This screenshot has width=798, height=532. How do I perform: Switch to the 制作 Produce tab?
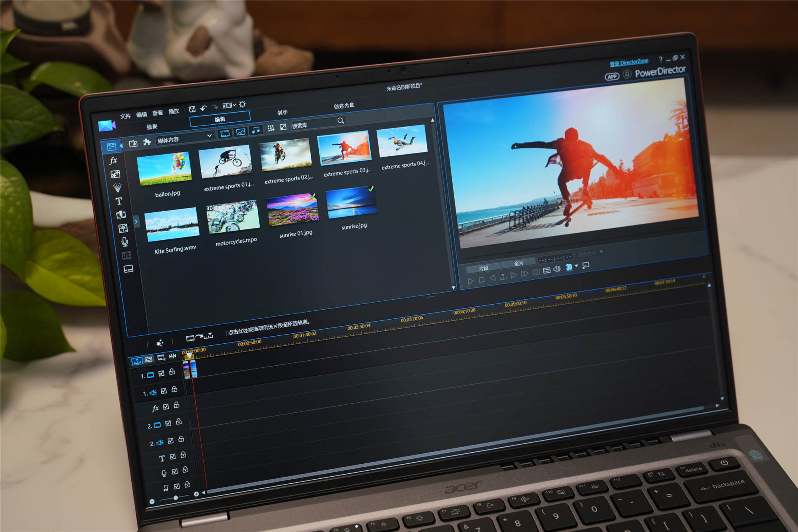[282, 112]
